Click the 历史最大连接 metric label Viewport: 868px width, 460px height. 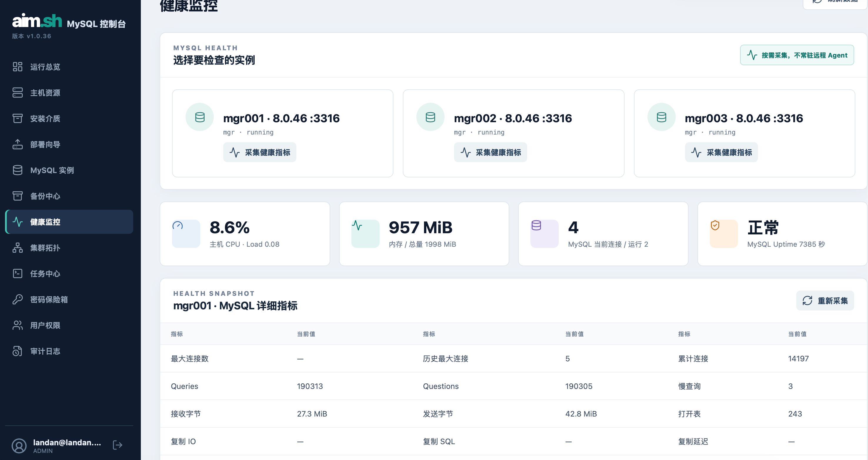[445, 359]
